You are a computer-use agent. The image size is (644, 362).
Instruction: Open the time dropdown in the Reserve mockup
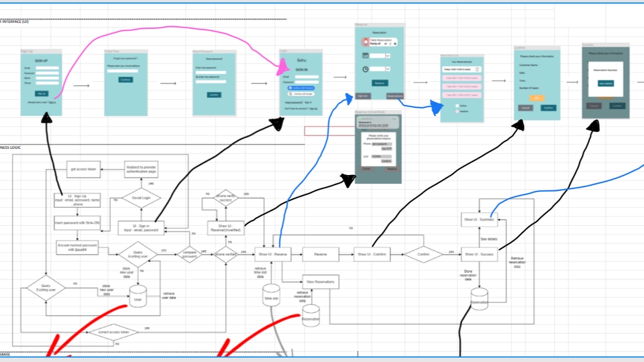[388, 69]
